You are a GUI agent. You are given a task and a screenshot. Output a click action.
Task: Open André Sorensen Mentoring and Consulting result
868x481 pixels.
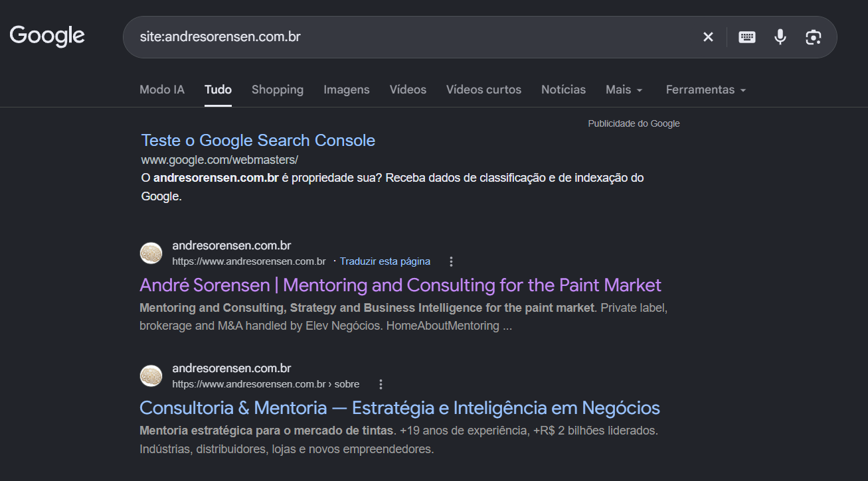400,285
